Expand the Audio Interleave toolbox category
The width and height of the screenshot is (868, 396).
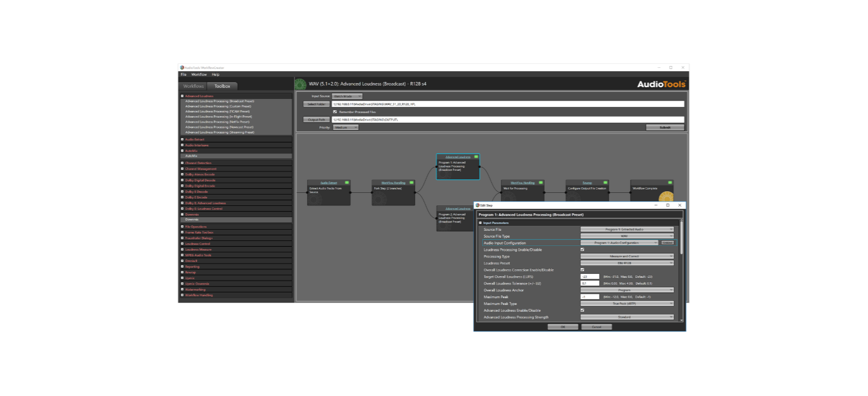182,145
